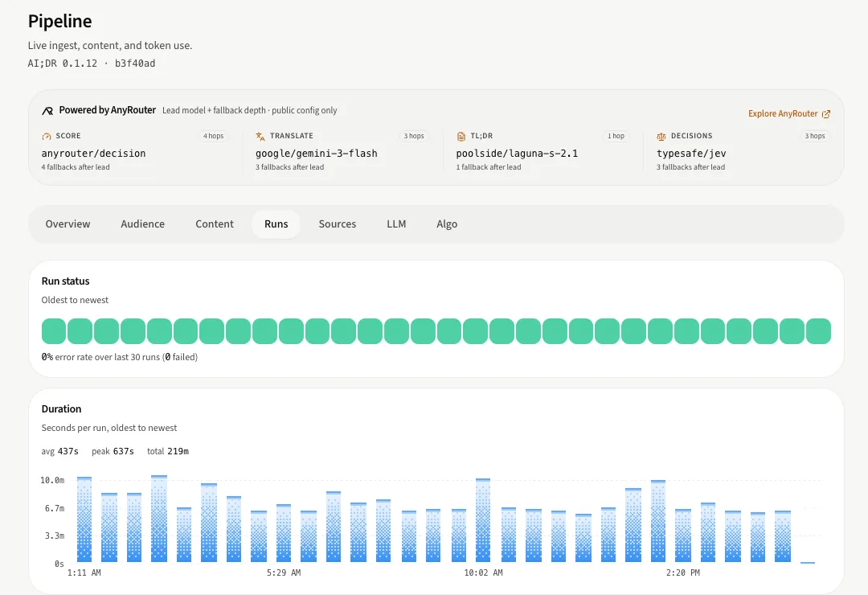
Task: Click the typesafe/jev model name
Action: pyautogui.click(x=691, y=154)
